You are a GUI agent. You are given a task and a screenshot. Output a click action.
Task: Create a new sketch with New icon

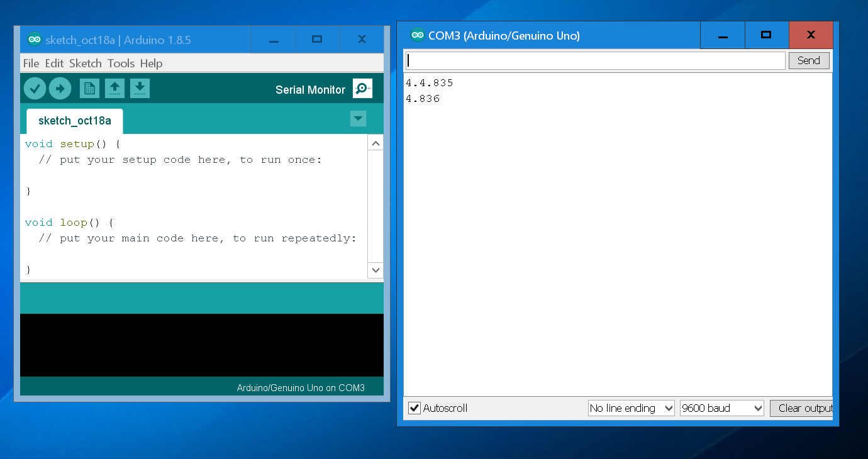point(89,89)
